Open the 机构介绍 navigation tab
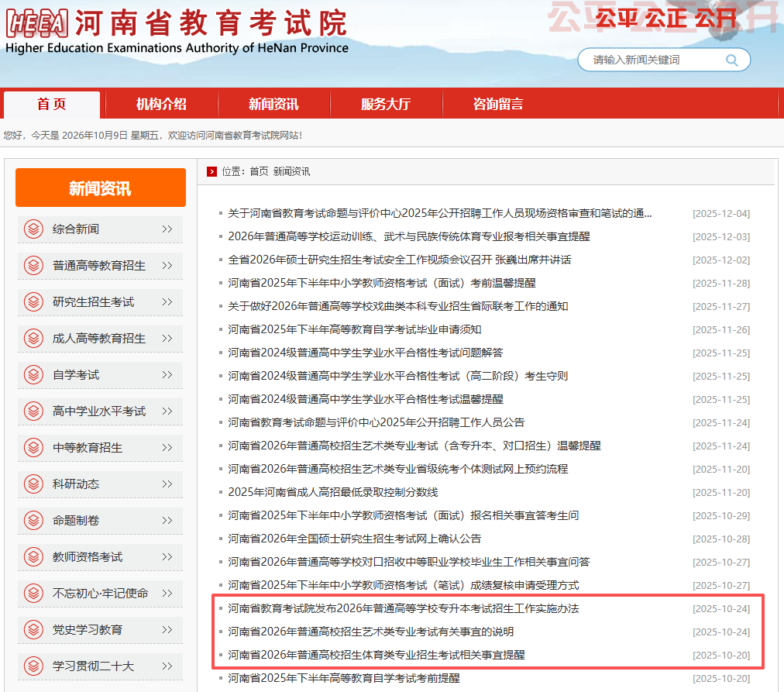The height and width of the screenshot is (692, 784). (x=161, y=104)
